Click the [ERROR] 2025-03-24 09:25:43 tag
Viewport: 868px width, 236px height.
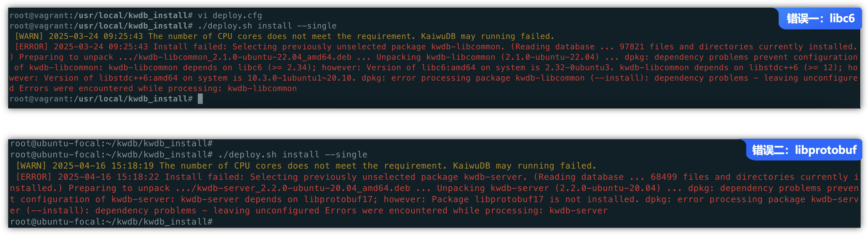click(82, 47)
